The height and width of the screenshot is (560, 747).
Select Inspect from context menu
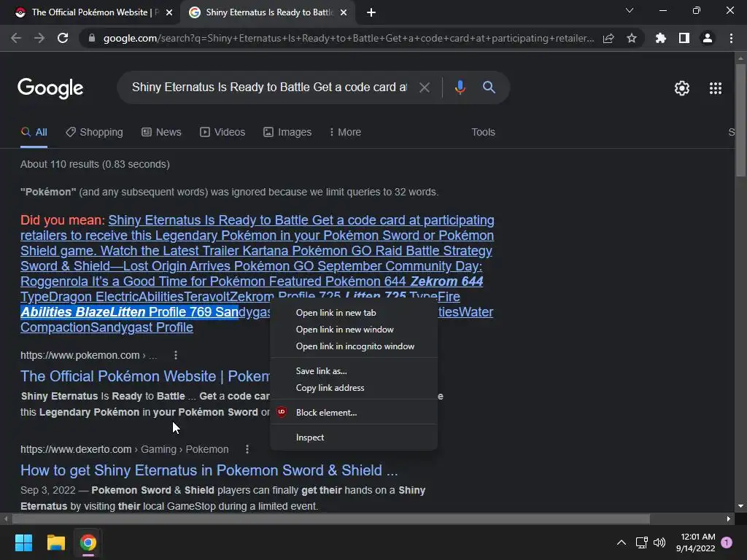coord(354,437)
